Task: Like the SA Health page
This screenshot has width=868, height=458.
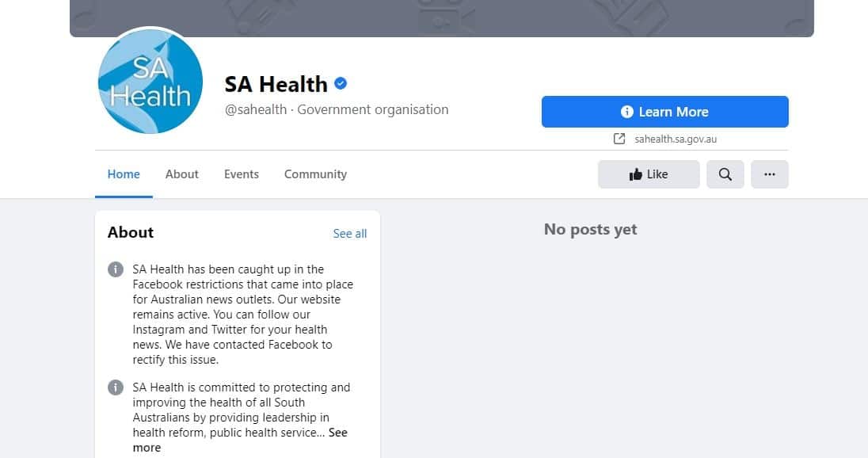Action: (649, 174)
